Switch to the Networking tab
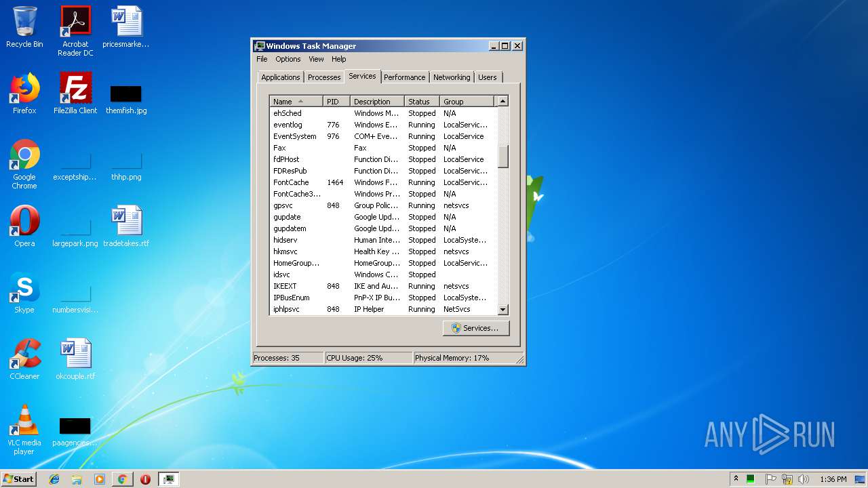868x488 pixels. (452, 77)
